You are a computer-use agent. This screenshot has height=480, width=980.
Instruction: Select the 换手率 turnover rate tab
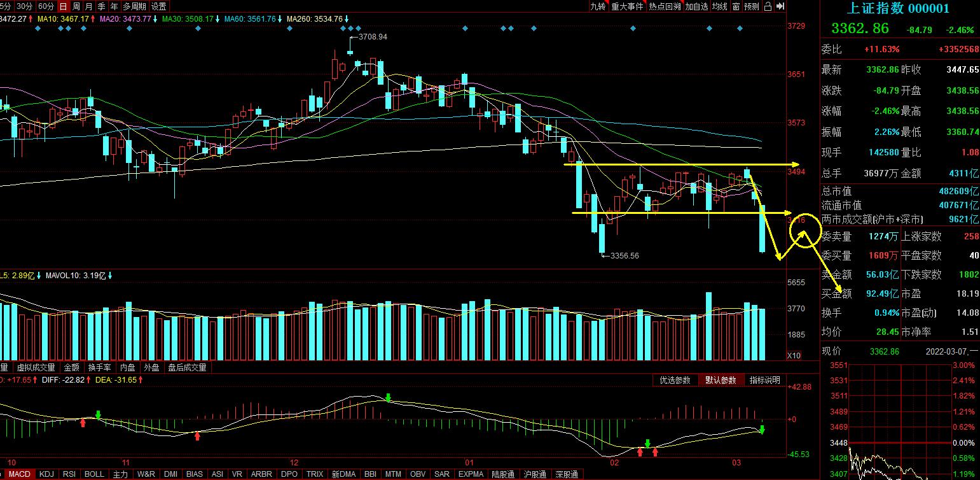100,367
